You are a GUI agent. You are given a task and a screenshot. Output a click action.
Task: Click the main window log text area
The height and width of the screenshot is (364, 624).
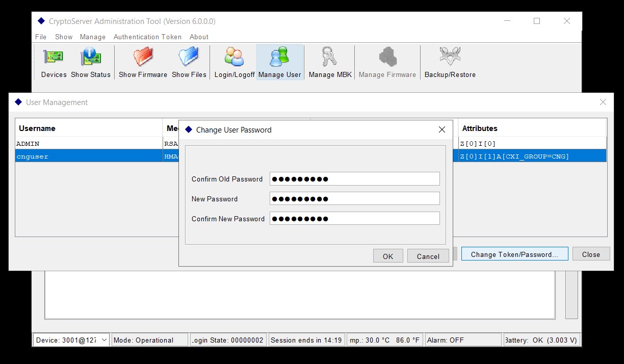tap(300, 294)
